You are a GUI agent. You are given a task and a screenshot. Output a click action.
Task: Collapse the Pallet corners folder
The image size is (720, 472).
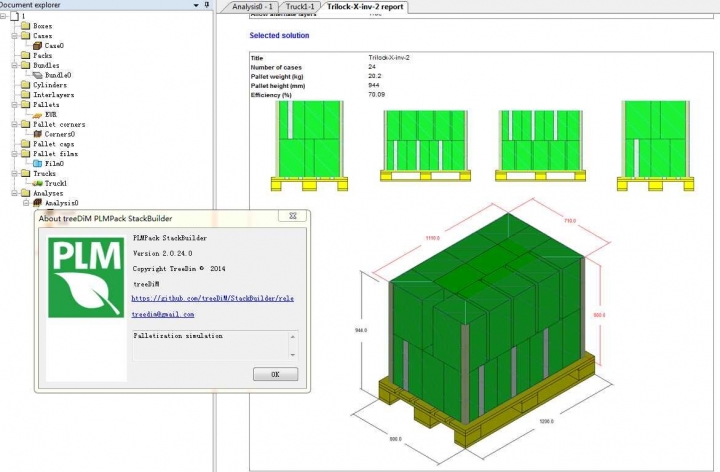14,124
